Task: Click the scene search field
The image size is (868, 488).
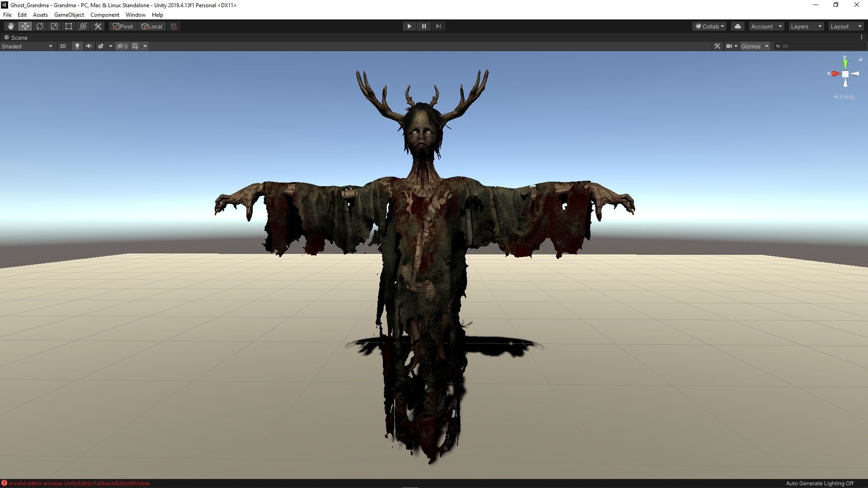Action: point(821,46)
